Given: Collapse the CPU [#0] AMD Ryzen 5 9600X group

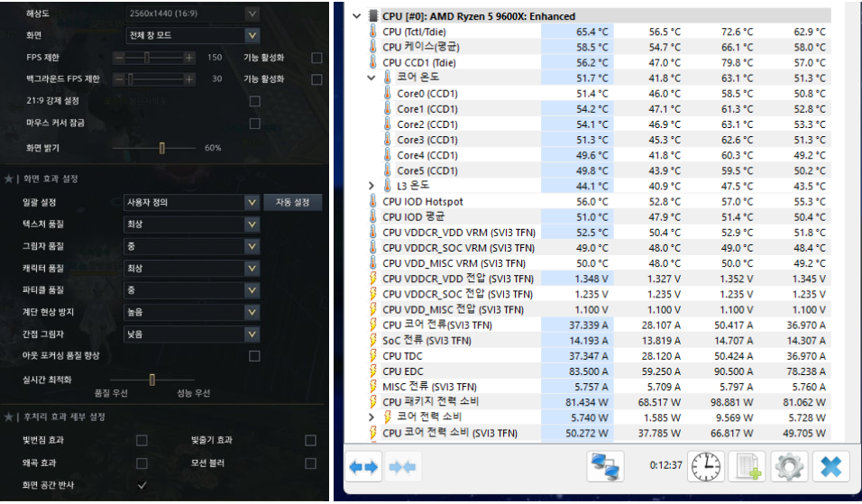Looking at the screenshot, I should click(x=357, y=16).
